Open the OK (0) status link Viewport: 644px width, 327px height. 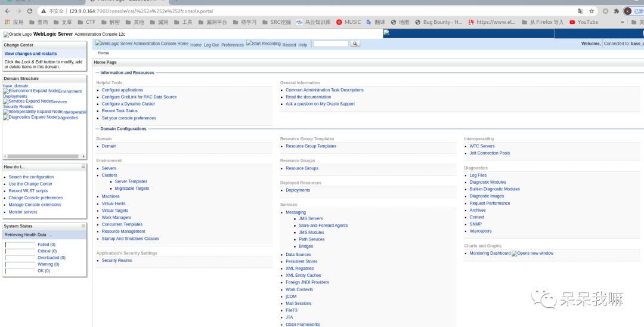pos(44,271)
